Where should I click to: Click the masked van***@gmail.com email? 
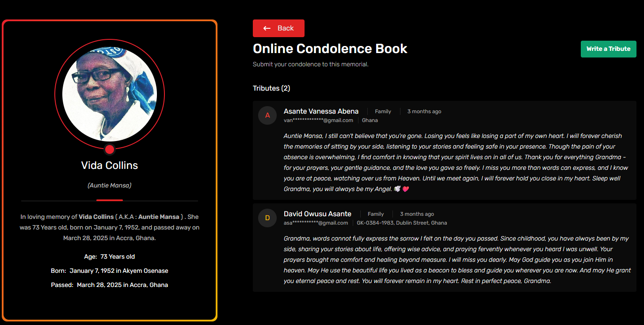(318, 120)
